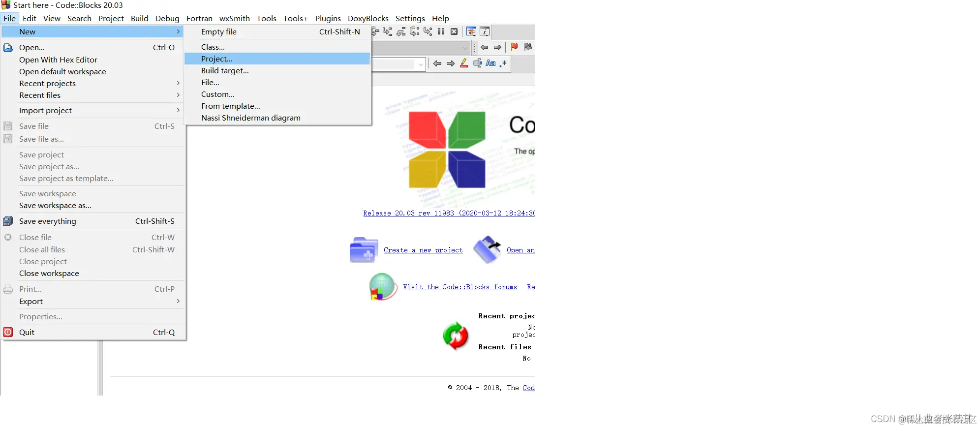980x428 pixels.
Task: Click the Code::Blocks cubes logo
Action: 447,150
